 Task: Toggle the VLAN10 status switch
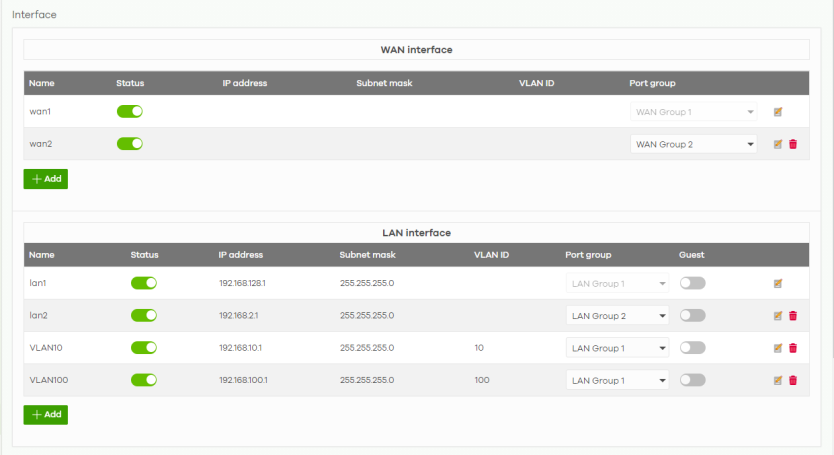[144, 348]
